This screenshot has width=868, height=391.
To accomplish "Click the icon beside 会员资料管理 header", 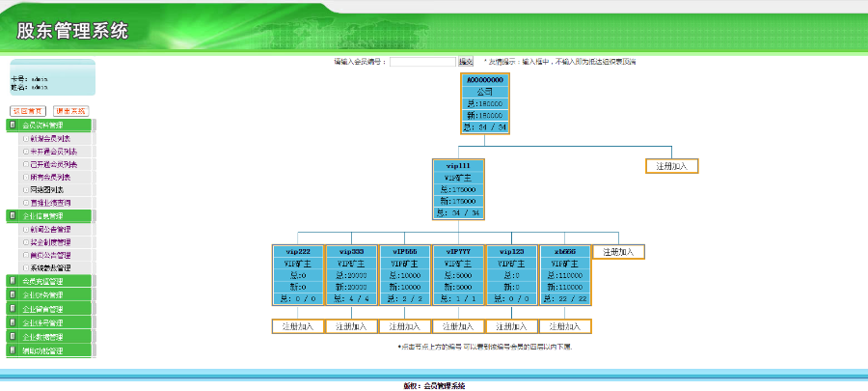I will (x=13, y=125).
